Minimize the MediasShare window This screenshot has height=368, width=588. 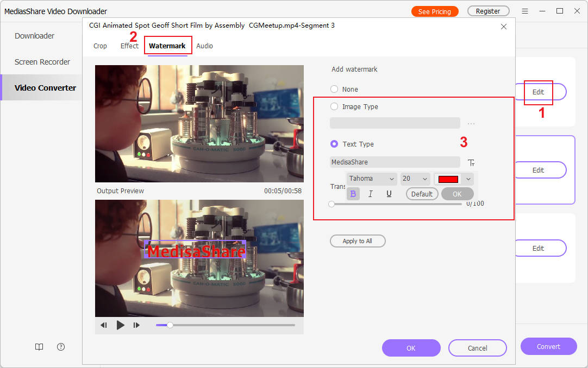point(542,11)
